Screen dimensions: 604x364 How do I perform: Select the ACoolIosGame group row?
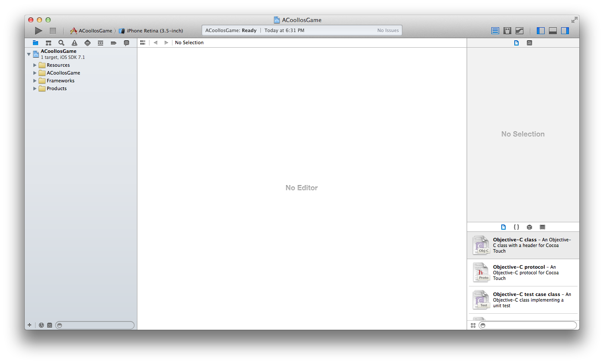[x=81, y=73]
